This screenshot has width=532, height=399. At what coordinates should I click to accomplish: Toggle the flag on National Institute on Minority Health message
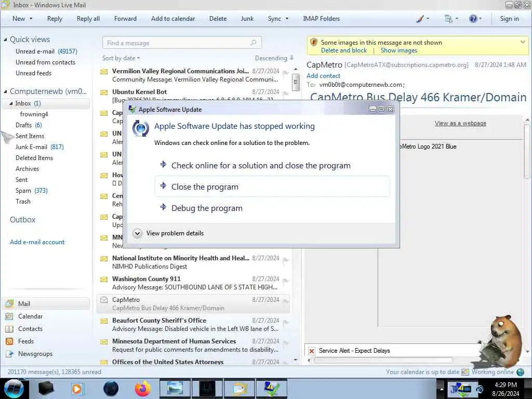[x=285, y=260]
